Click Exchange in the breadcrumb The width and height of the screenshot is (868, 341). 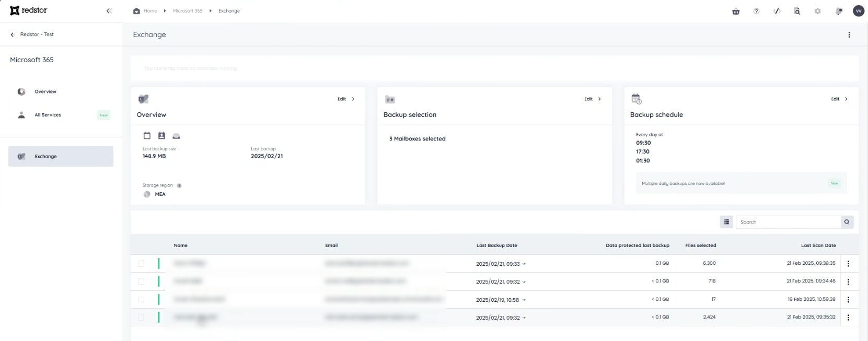(x=229, y=11)
